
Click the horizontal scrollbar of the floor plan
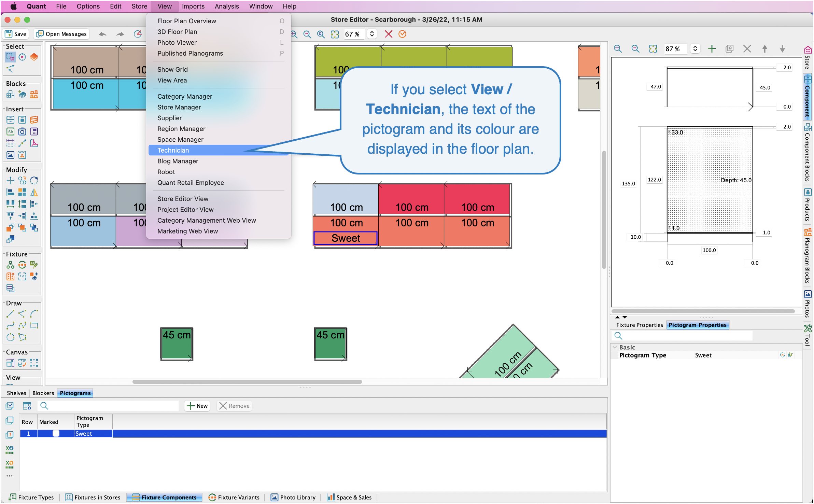point(247,382)
